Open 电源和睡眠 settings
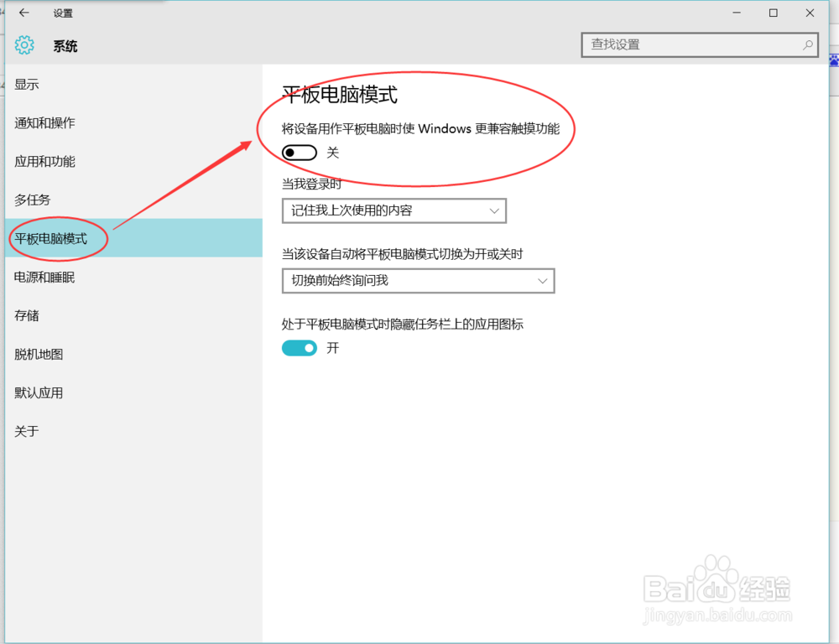The width and height of the screenshot is (839, 644). point(44,277)
